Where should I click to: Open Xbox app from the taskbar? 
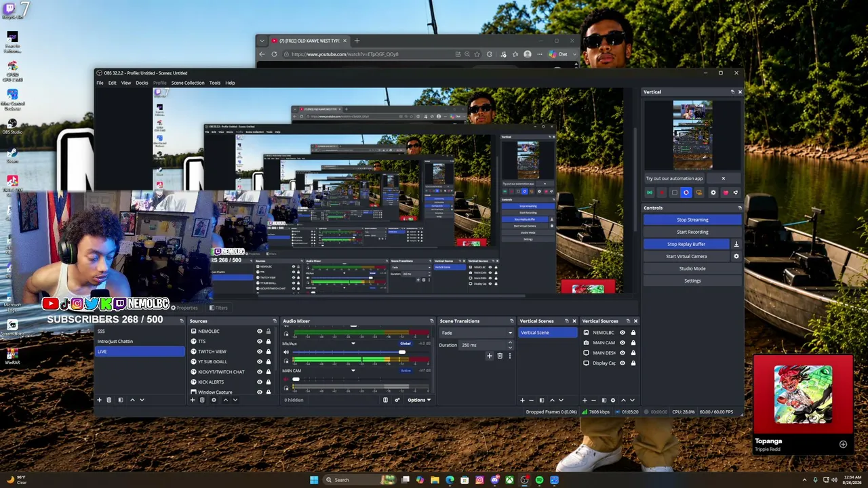pos(509,480)
